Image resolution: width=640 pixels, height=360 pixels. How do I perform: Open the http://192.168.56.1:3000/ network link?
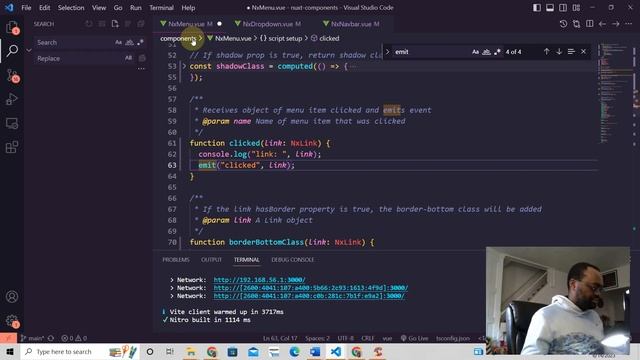pos(259,280)
